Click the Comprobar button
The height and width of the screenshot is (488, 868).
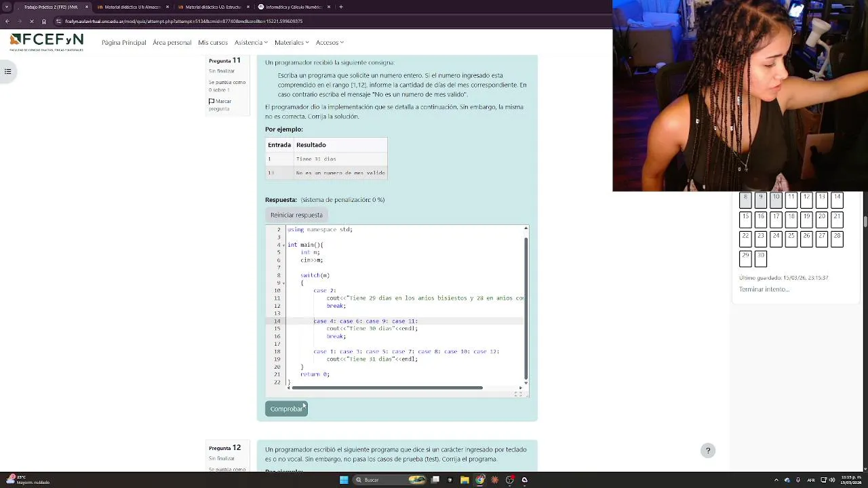pyautogui.click(x=286, y=409)
